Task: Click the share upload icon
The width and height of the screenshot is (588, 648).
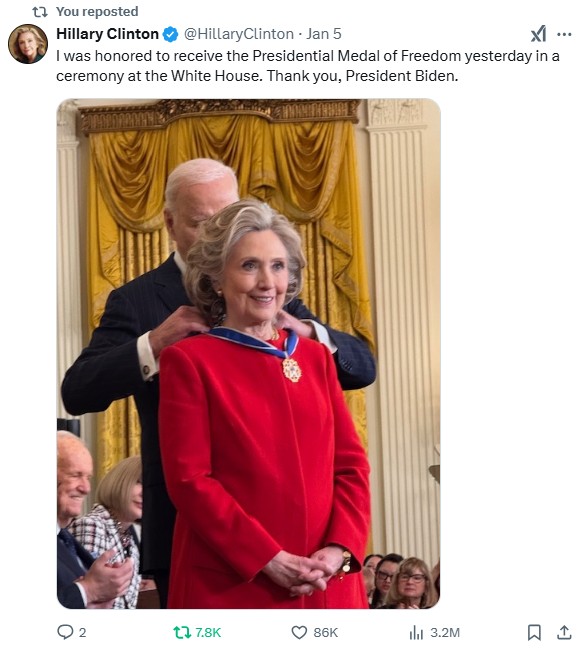Action: click(564, 632)
